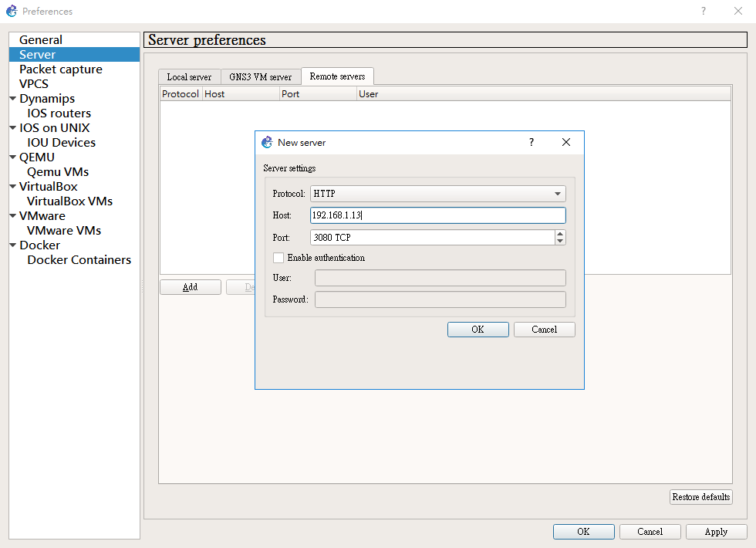Click the disabled User input field
The height and width of the screenshot is (548, 756).
pos(440,278)
